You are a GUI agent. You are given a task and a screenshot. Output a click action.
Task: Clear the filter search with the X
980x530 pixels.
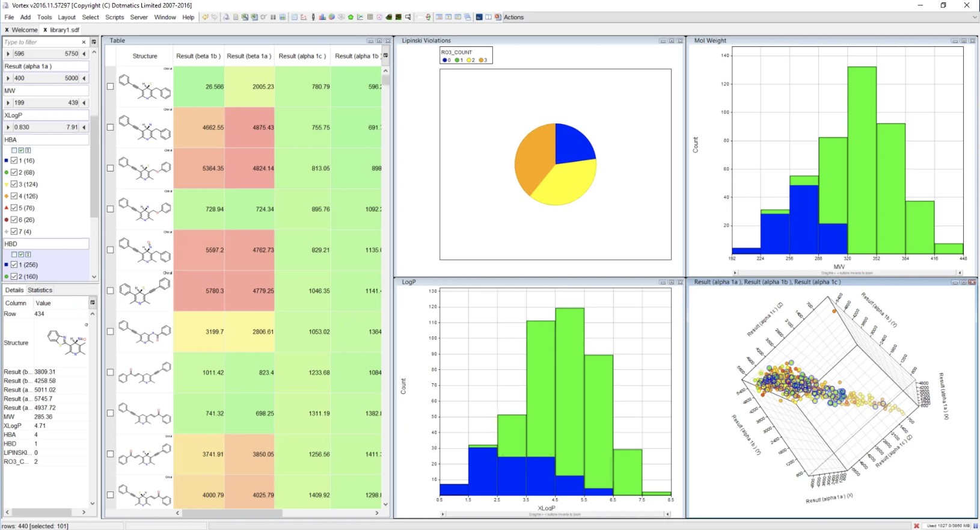(84, 42)
